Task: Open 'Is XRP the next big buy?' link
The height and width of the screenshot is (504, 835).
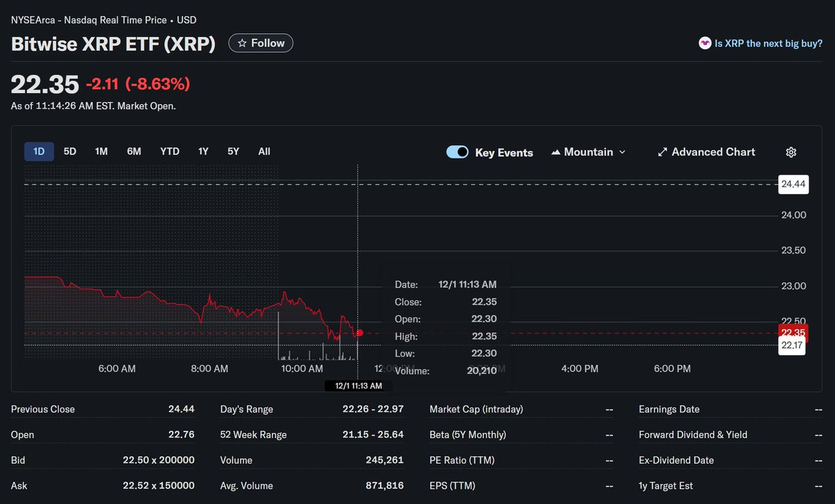Action: (768, 43)
